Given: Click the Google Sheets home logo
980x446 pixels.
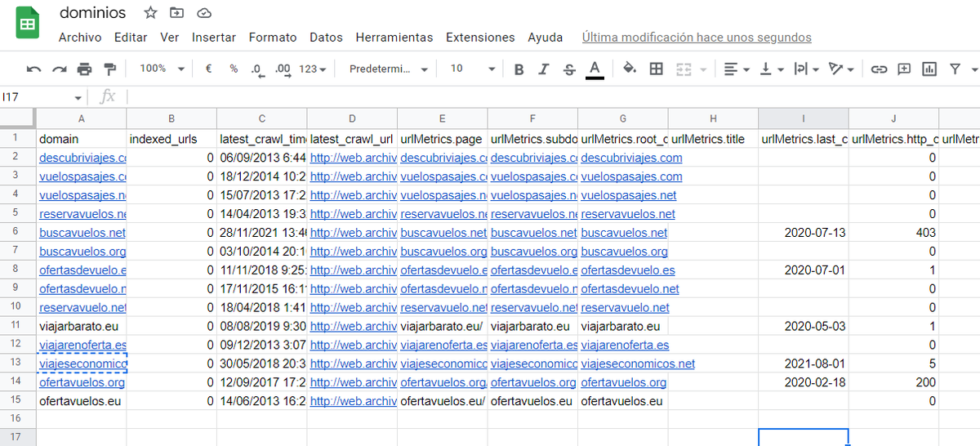Looking at the screenshot, I should pyautogui.click(x=28, y=24).
